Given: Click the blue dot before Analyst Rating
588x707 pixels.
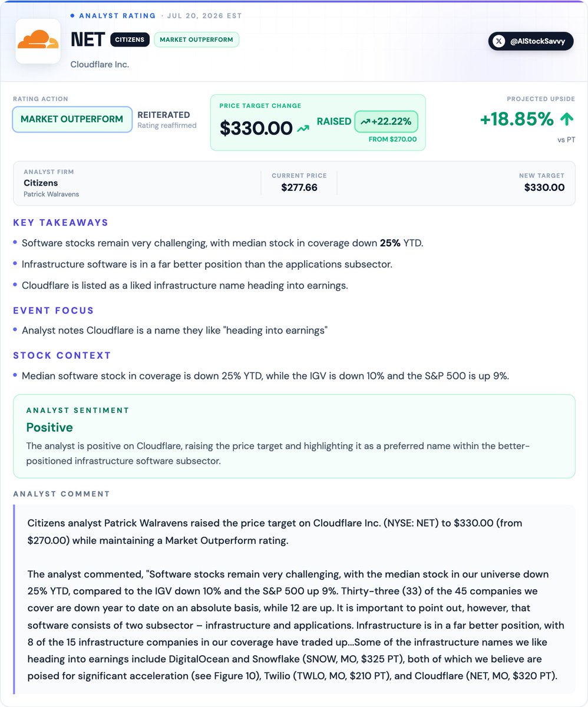Looking at the screenshot, I should point(72,16).
